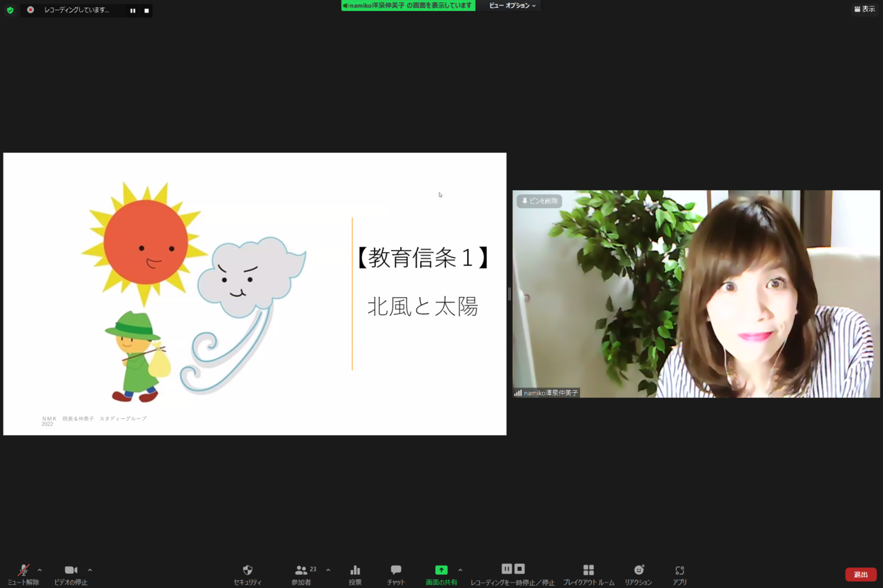Open the Apps icon
The width and height of the screenshot is (883, 588).
click(x=679, y=571)
